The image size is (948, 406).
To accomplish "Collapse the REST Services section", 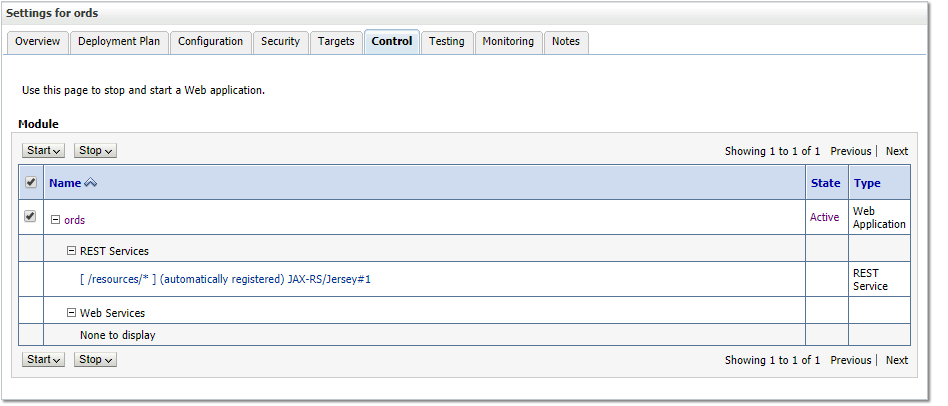I will 71,252.
